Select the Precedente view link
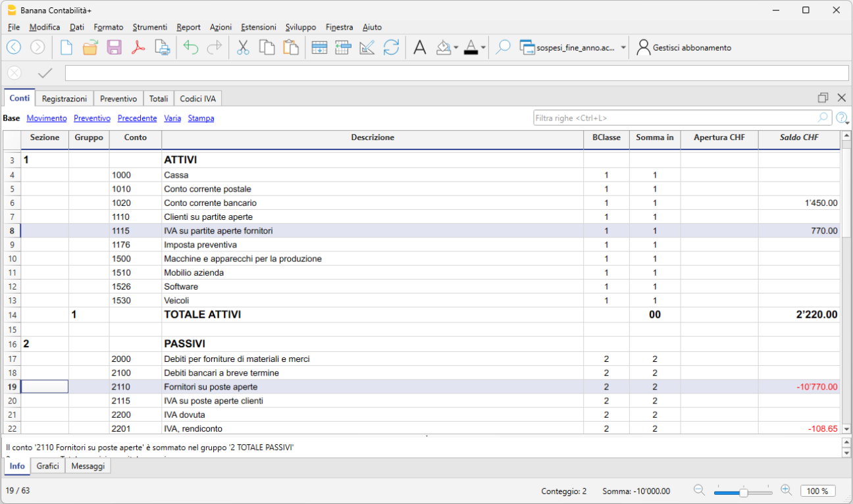The width and height of the screenshot is (853, 504). pyautogui.click(x=137, y=118)
